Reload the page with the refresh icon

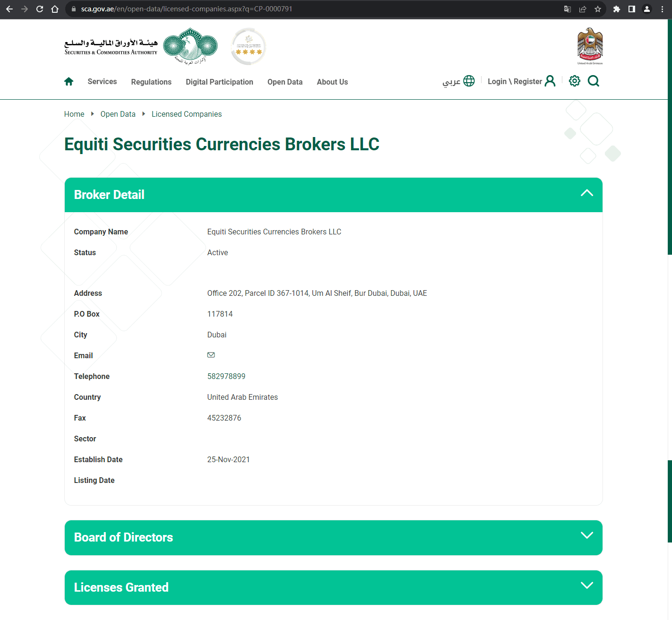[40, 9]
